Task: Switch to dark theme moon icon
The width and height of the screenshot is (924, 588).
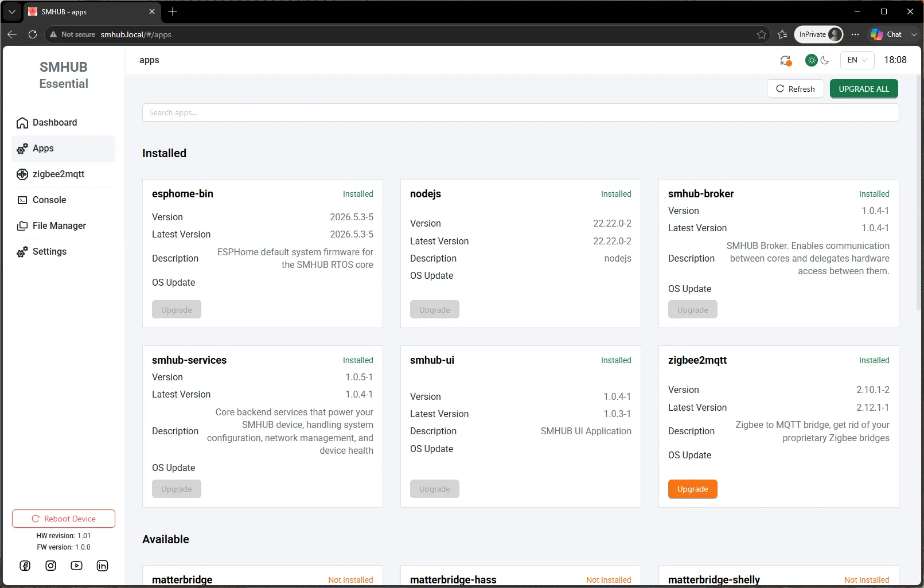Action: tap(825, 60)
